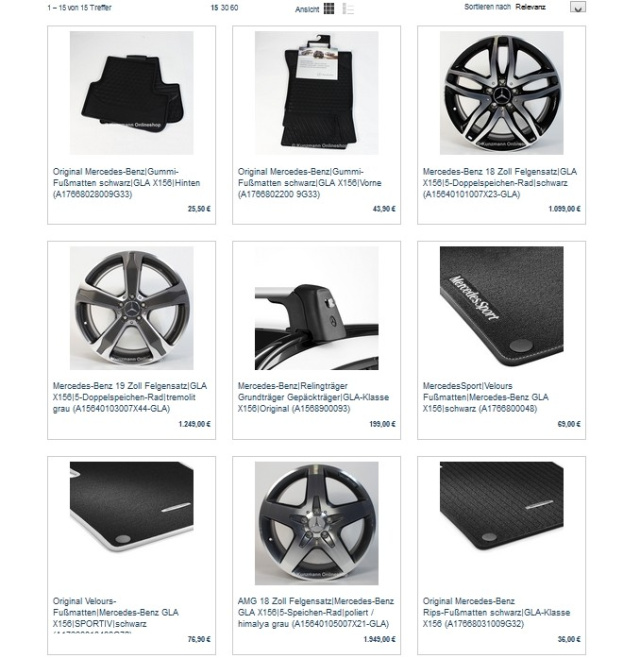The width and height of the screenshot is (640, 658).
Task: View 18 Zoll black wheel image
Action: [502, 93]
